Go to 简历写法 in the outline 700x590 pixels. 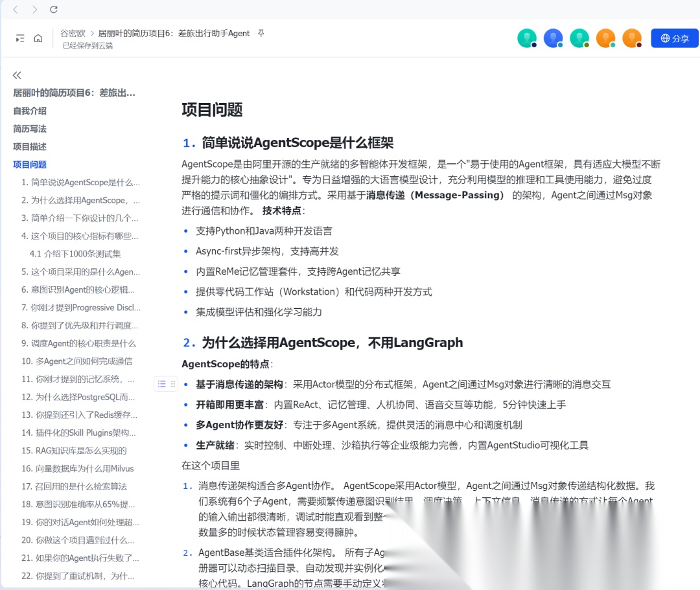pos(30,128)
